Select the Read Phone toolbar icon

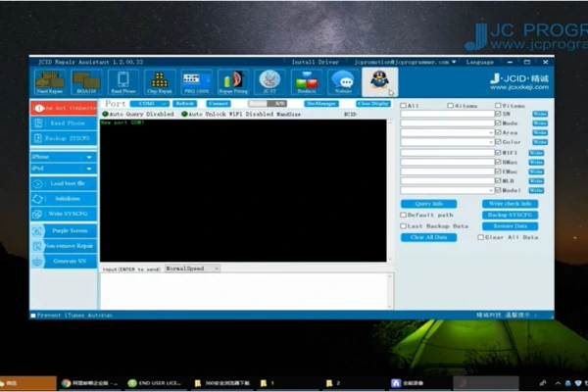coord(123,81)
